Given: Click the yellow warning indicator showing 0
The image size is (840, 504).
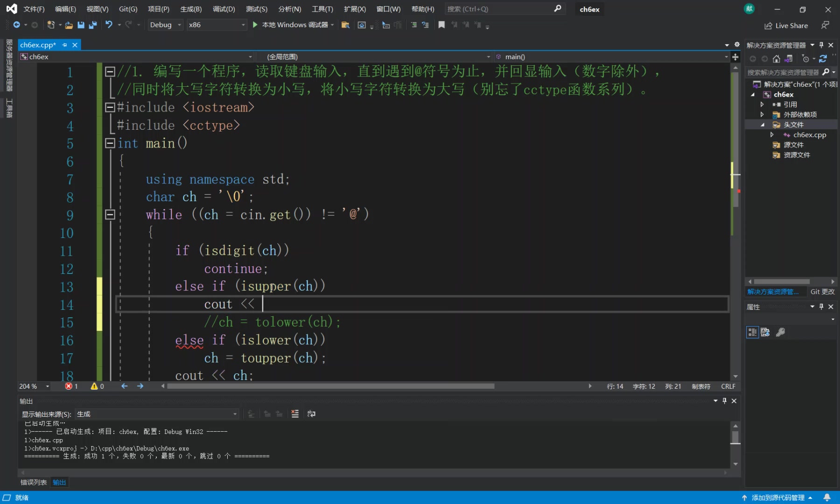Looking at the screenshot, I should (x=97, y=386).
